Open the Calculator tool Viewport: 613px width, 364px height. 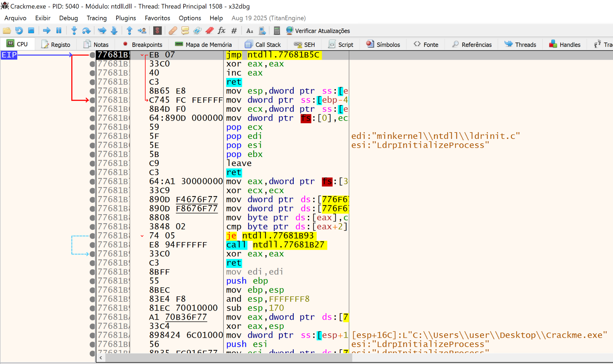pyautogui.click(x=277, y=31)
